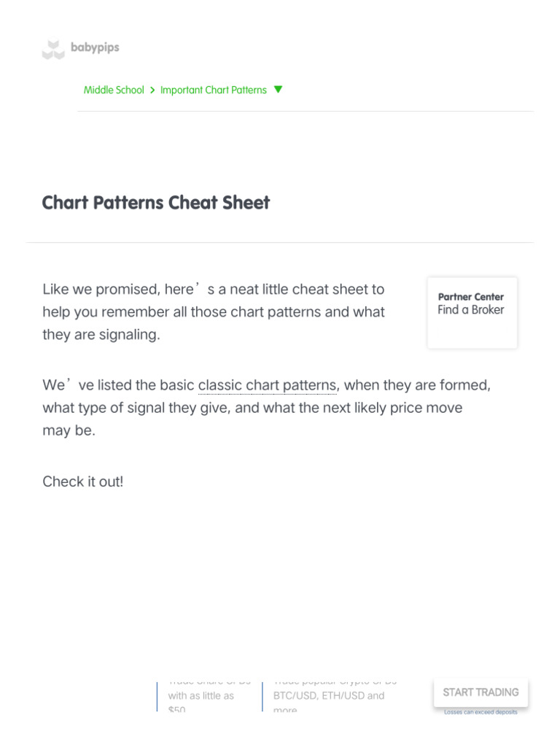Click the "they are signaling" text line

[101, 336]
